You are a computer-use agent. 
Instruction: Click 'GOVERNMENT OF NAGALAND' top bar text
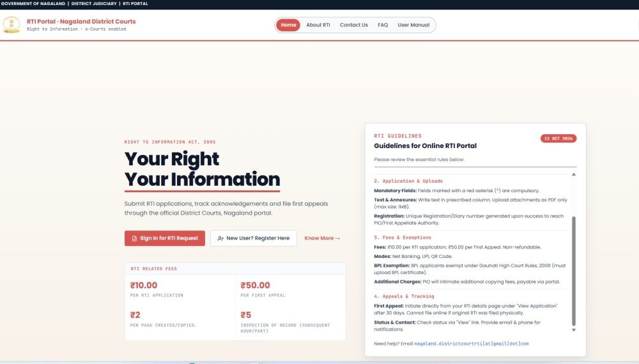click(x=33, y=4)
